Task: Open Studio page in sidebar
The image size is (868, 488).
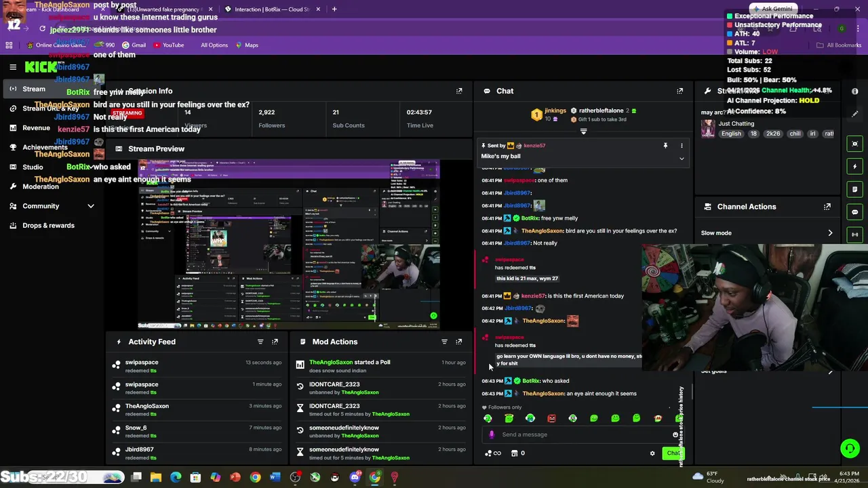Action: [x=33, y=167]
